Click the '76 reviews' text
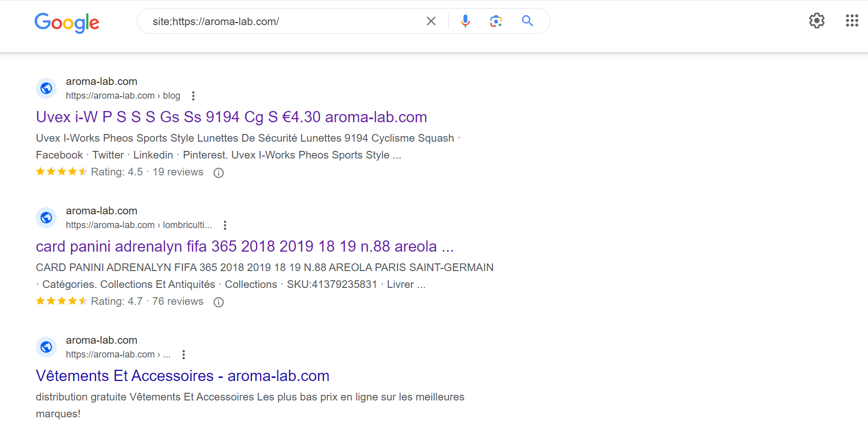The height and width of the screenshot is (425, 868). coord(178,301)
